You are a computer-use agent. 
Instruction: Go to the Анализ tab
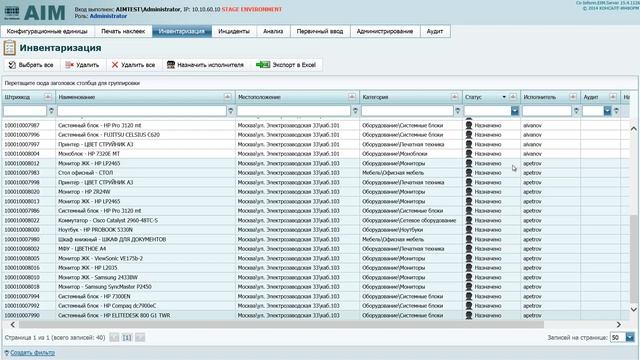point(273,31)
